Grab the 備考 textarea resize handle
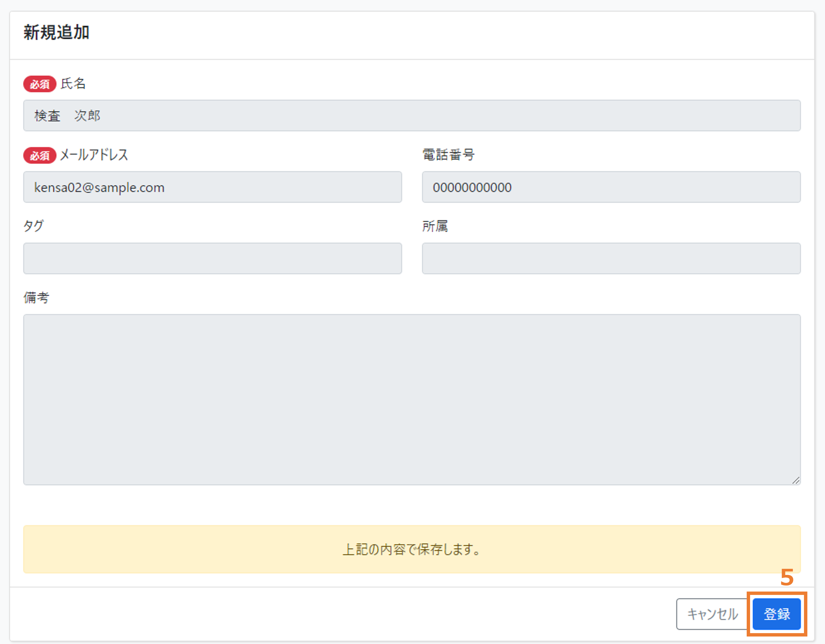 coord(796,480)
